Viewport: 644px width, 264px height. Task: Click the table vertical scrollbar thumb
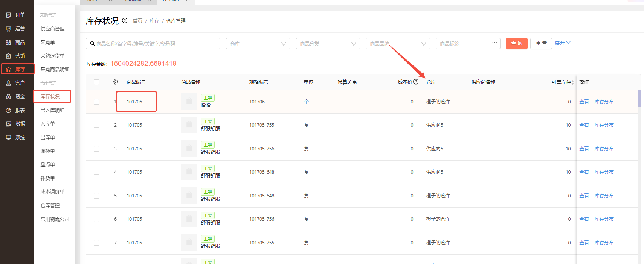click(x=639, y=99)
